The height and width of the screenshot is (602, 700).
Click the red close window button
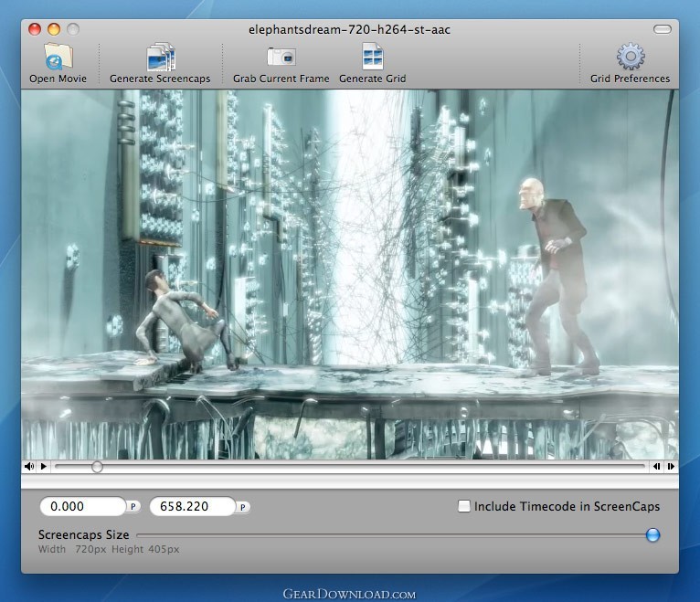(x=35, y=29)
